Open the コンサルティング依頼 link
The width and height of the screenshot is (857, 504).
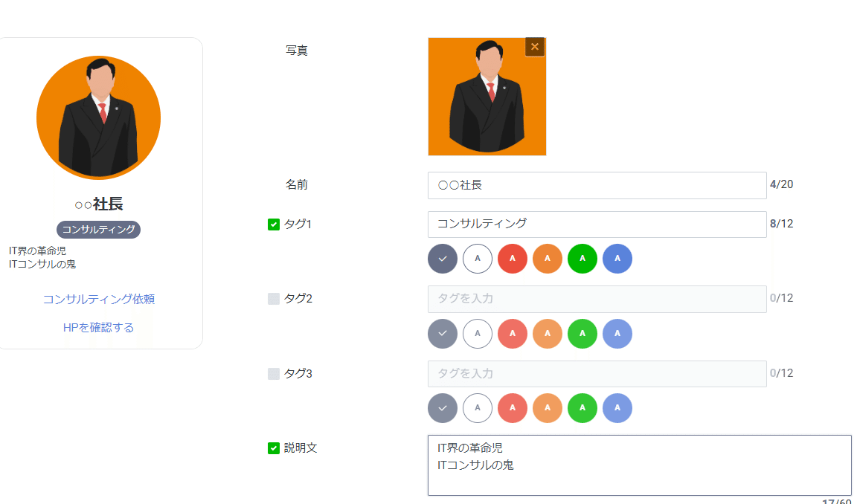click(99, 300)
